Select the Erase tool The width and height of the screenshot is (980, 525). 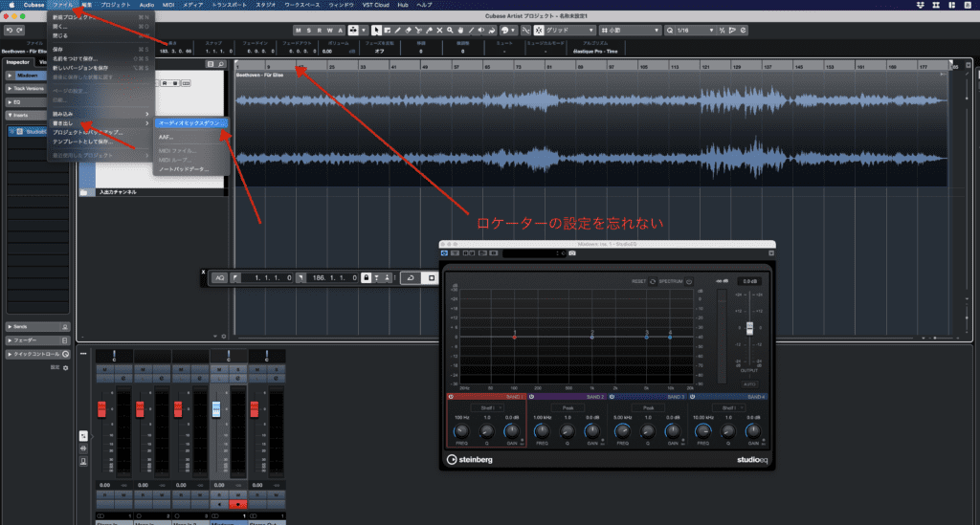(x=408, y=30)
